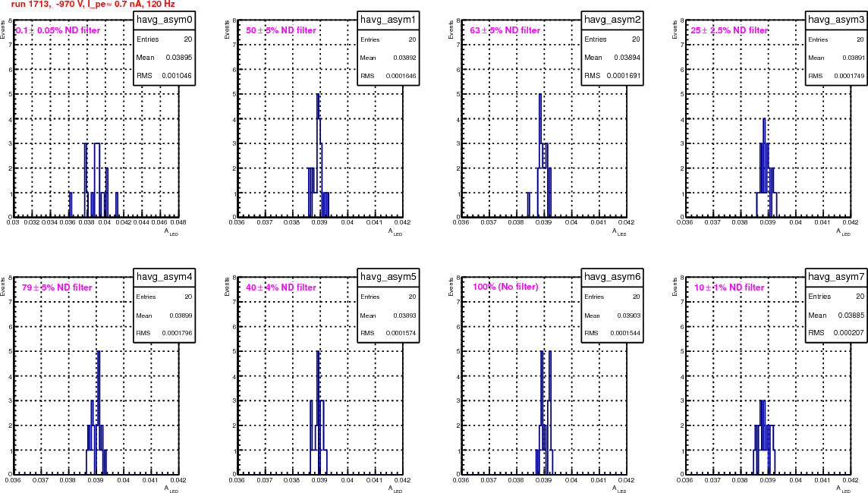
Task: Select the havg_asym7 stats box title
Action: (x=836, y=277)
